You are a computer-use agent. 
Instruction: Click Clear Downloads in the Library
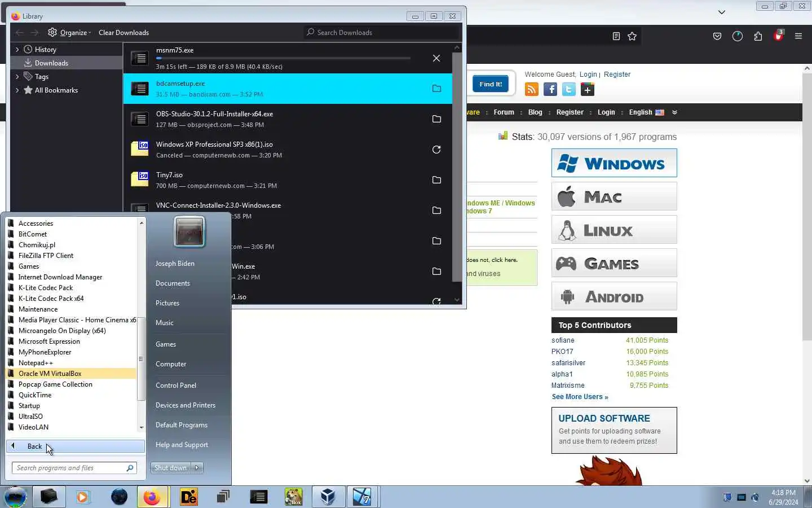pyautogui.click(x=123, y=32)
